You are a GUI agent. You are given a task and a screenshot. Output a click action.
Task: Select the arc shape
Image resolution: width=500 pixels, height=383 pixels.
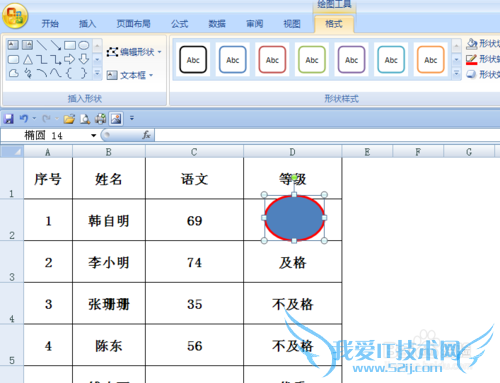[42, 73]
